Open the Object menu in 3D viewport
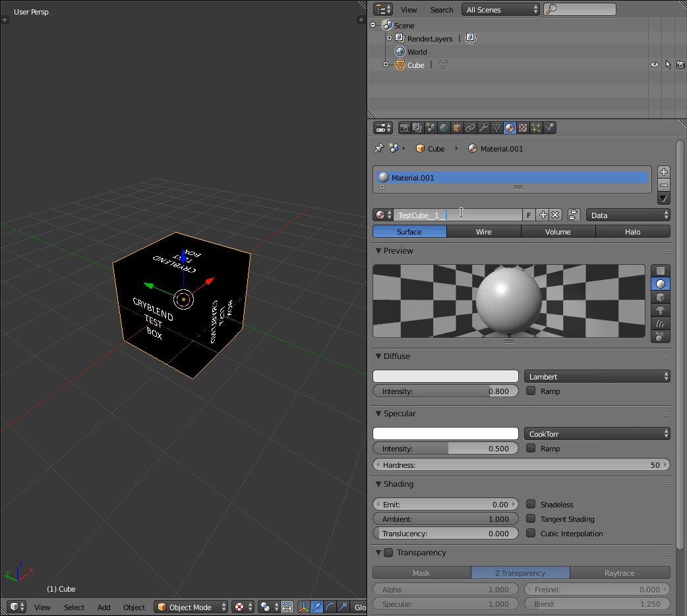Viewport: 687px width, 616px height. tap(134, 607)
